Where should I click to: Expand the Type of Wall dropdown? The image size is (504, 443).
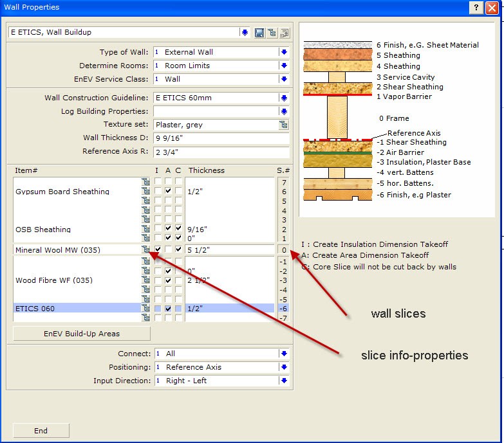pos(283,52)
